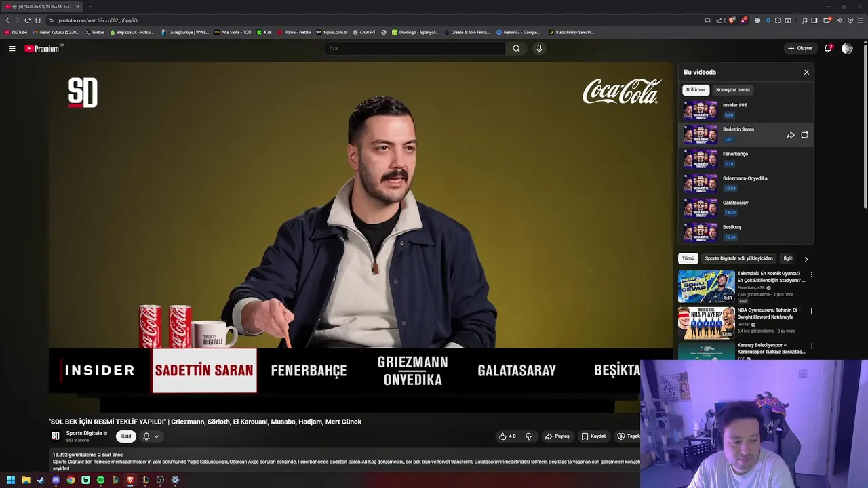Jump to the Galatasaray chapter
Image resolution: width=868 pixels, height=488 pixels.
point(746,208)
